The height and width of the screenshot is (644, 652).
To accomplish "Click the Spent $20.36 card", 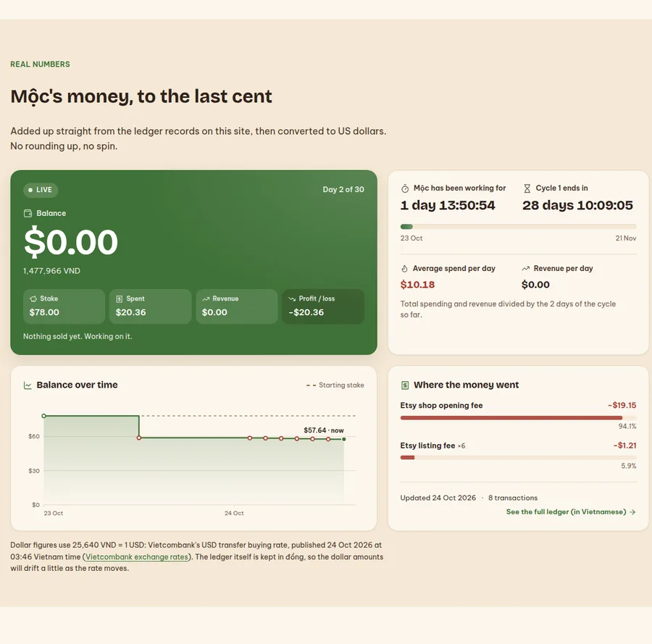I will 150,306.
